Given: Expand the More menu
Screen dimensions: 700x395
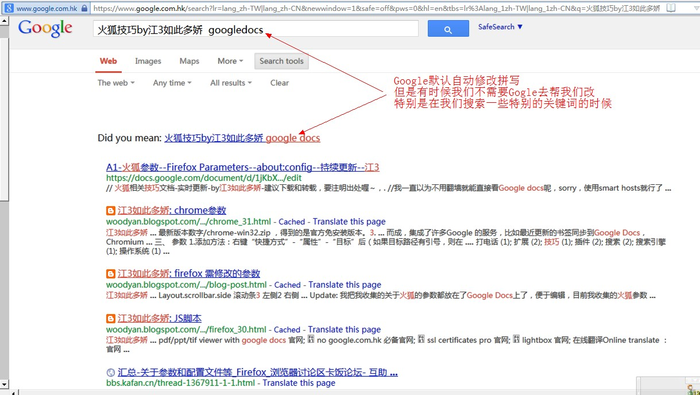Looking at the screenshot, I should [230, 61].
